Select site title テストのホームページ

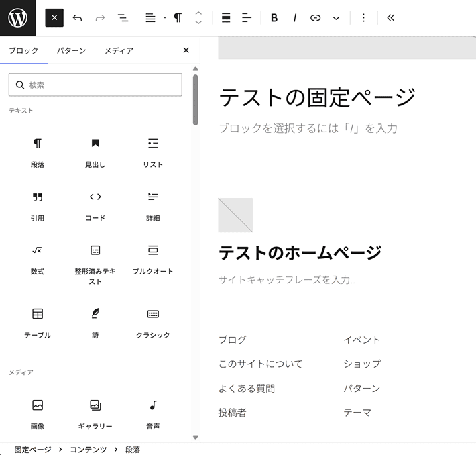[300, 253]
